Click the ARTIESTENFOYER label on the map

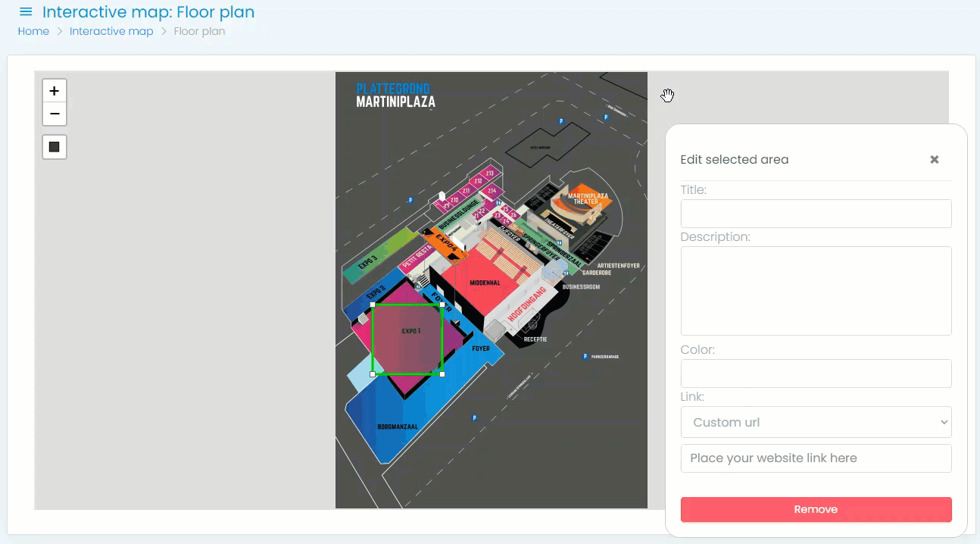coord(618,266)
